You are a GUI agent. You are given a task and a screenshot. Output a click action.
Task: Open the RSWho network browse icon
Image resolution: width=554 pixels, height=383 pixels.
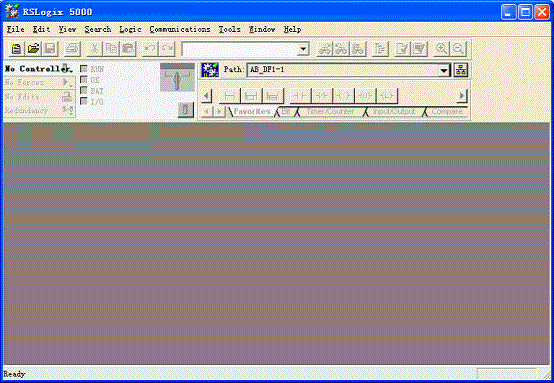461,70
